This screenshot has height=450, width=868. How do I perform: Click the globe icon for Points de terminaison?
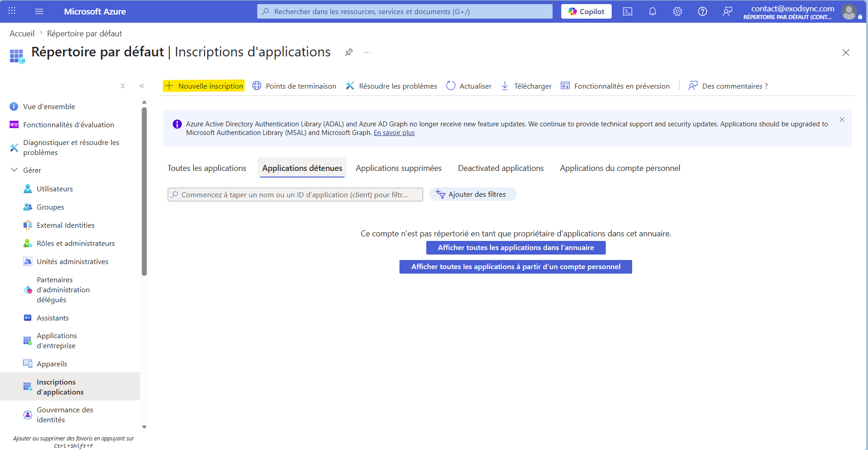(257, 85)
